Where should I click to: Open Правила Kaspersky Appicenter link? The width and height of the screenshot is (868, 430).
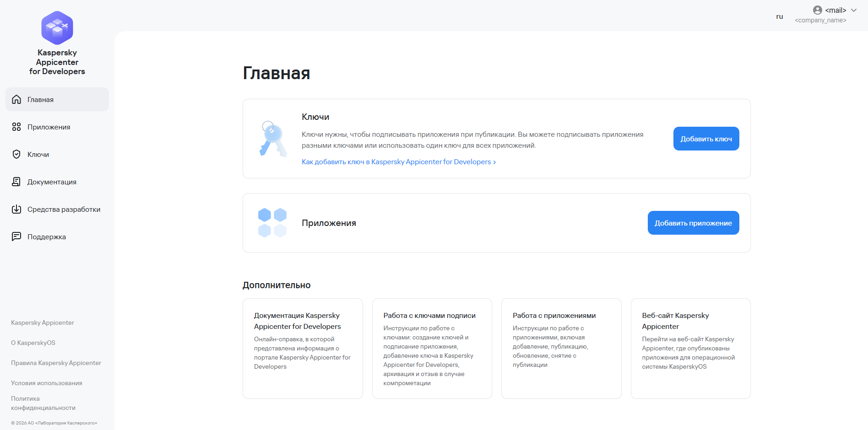[x=56, y=363]
